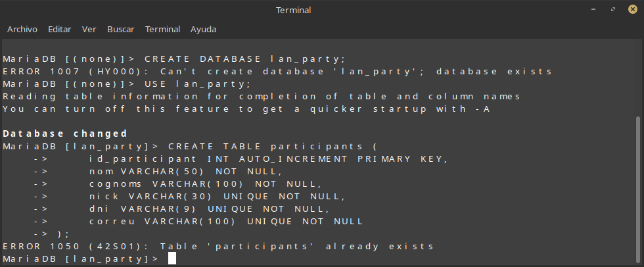Image resolution: width=644 pixels, height=267 pixels.
Task: Click the ERROR 1050 message line
Action: tap(218, 246)
